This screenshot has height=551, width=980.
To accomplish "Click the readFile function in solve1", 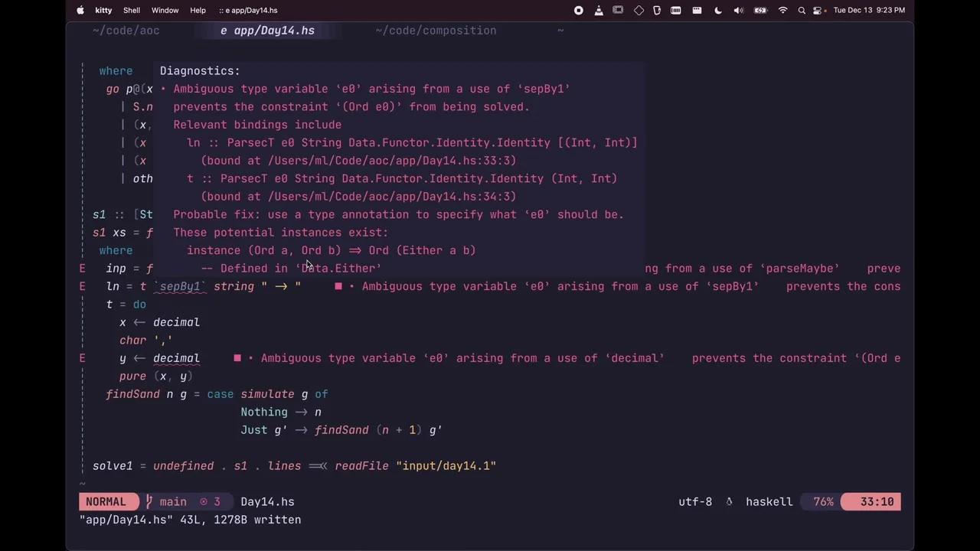I will (362, 466).
